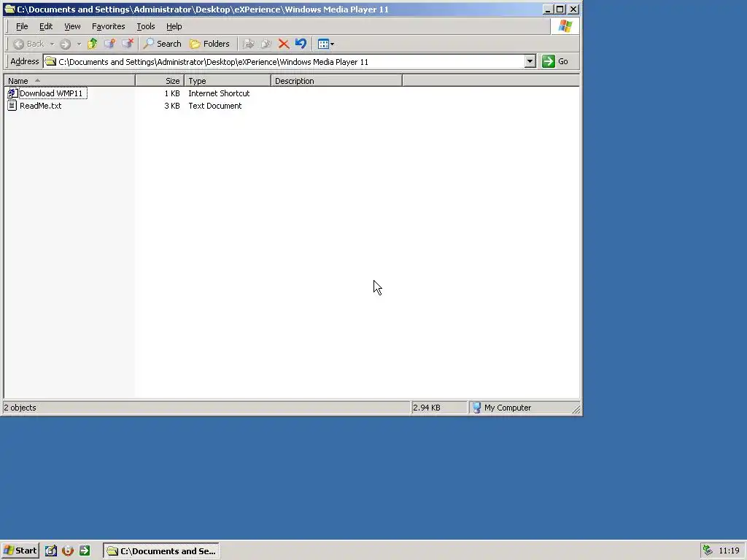Viewport: 747px width, 560px height.
Task: Click the Copy To toolbar icon
Action: (266, 44)
